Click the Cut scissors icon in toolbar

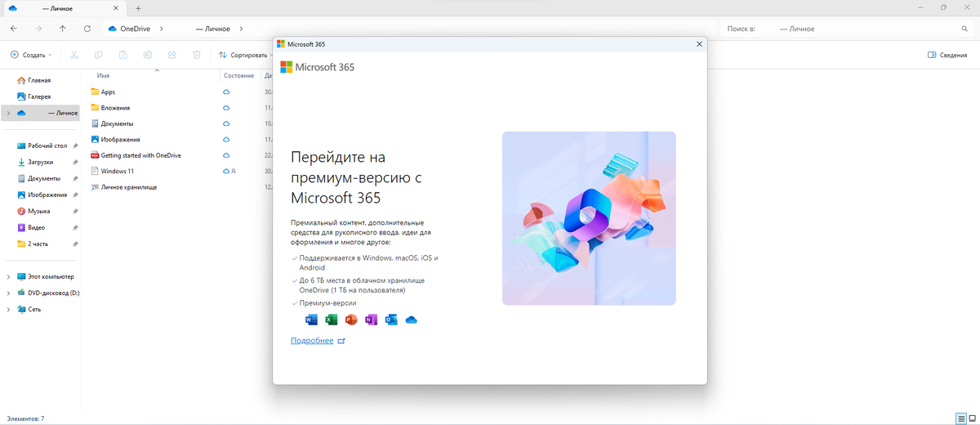tap(73, 55)
